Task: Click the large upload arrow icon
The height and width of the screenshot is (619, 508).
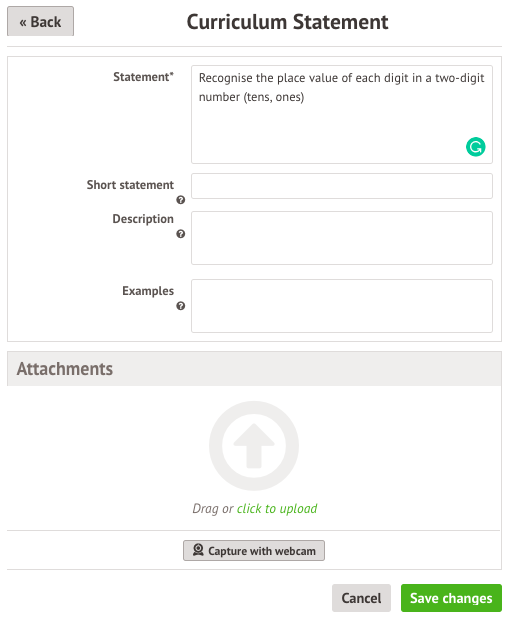Action: tap(254, 446)
